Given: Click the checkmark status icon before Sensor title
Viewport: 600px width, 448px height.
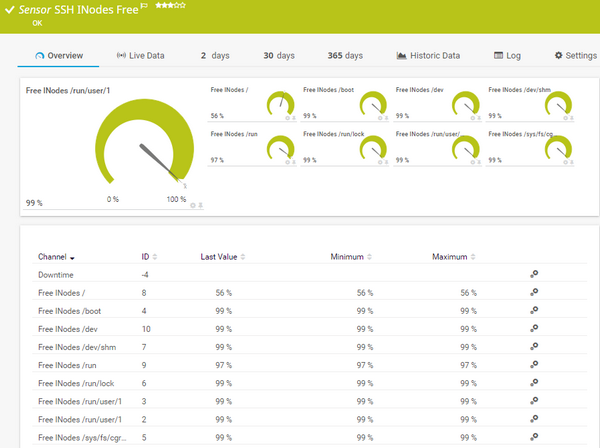Looking at the screenshot, I should pyautogui.click(x=9, y=10).
